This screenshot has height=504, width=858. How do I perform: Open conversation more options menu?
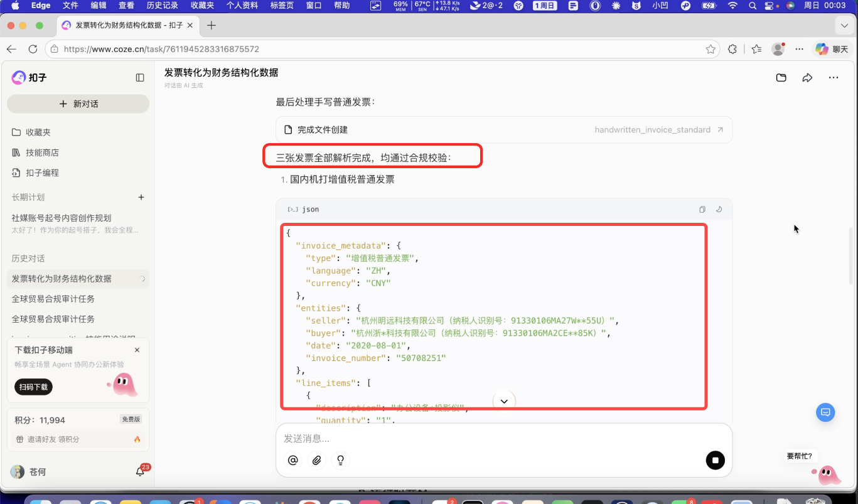(x=834, y=78)
